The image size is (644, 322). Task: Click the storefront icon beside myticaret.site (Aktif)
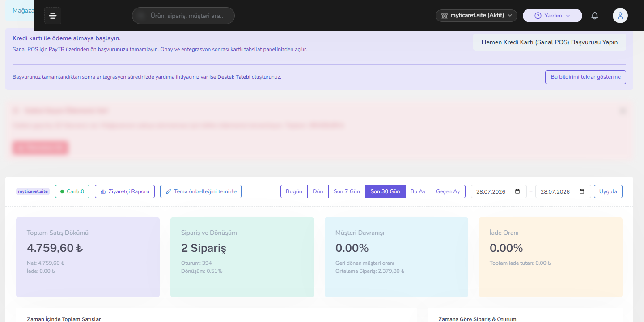tap(445, 16)
